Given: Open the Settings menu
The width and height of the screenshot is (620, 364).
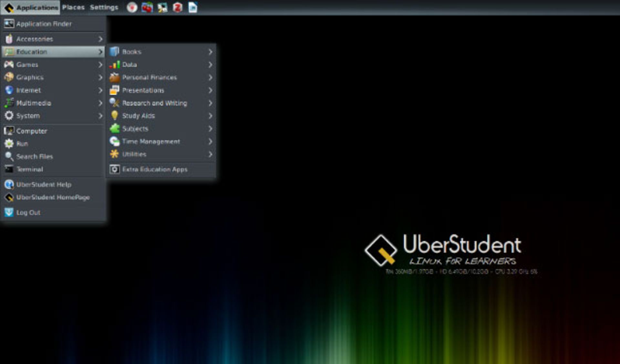Looking at the screenshot, I should tap(104, 7).
